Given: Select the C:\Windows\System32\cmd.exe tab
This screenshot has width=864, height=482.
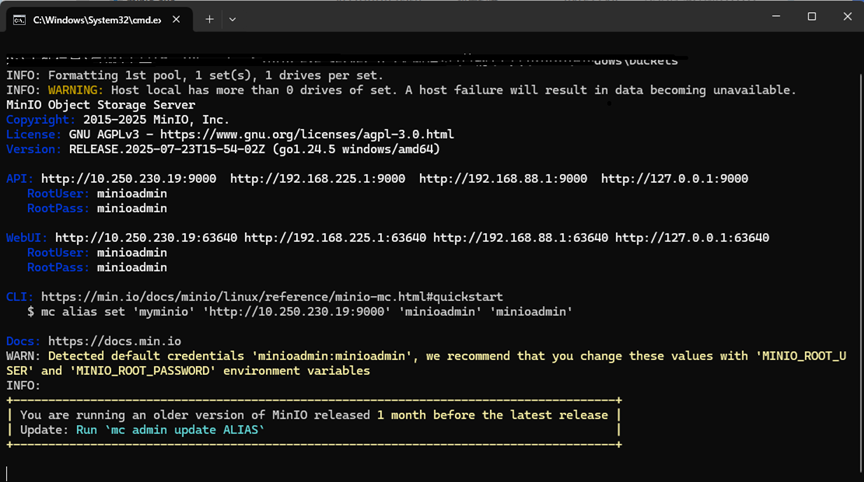Looking at the screenshot, I should point(99,20).
